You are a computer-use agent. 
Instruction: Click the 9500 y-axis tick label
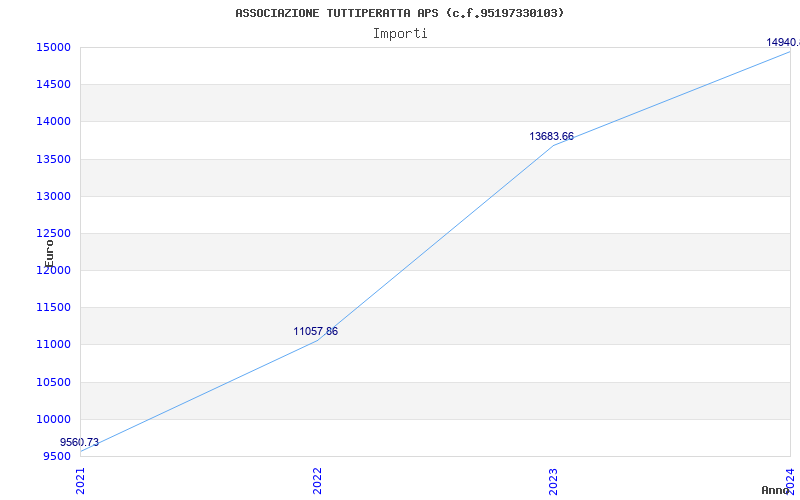(55, 456)
